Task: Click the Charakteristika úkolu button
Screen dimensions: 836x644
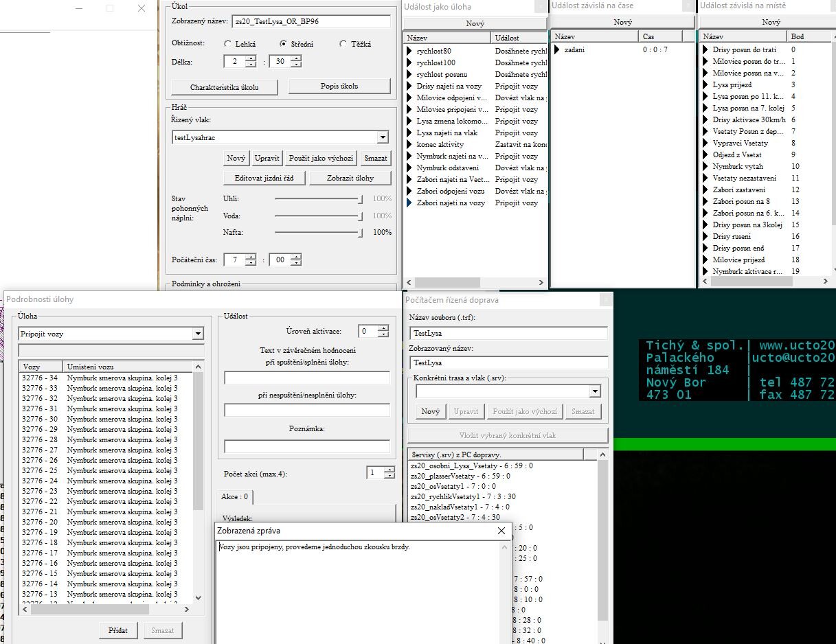Action: (224, 87)
